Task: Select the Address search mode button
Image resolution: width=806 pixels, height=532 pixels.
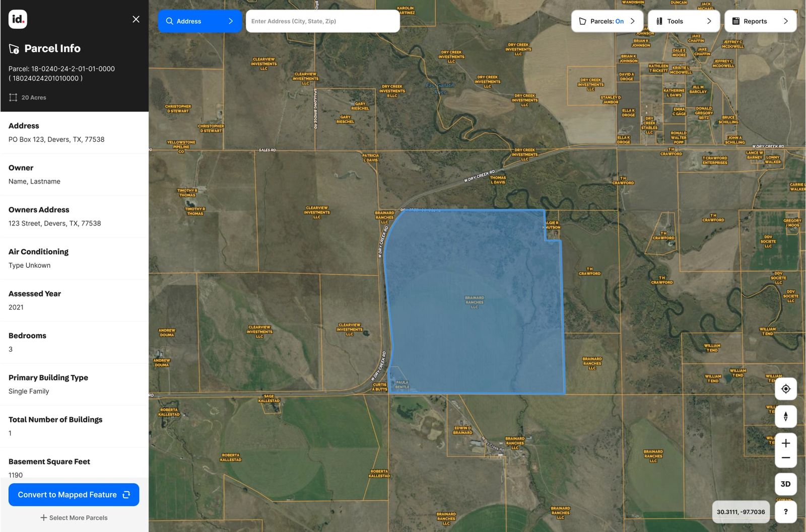Action: tap(199, 21)
